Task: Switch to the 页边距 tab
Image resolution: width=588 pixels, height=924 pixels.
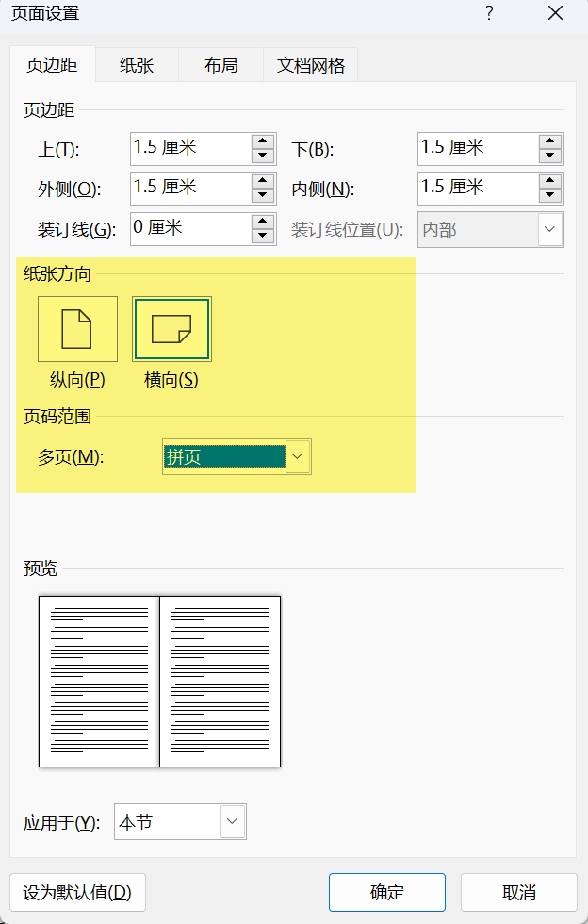Action: [x=53, y=65]
